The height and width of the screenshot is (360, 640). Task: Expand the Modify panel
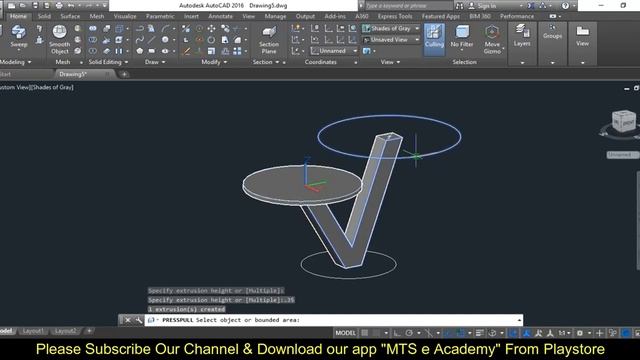[x=214, y=62]
